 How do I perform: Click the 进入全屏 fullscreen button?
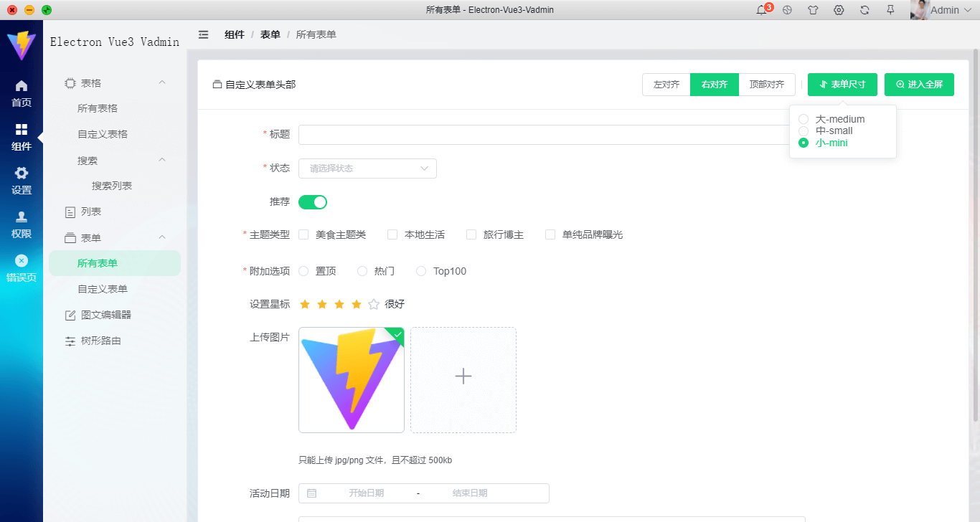point(919,84)
